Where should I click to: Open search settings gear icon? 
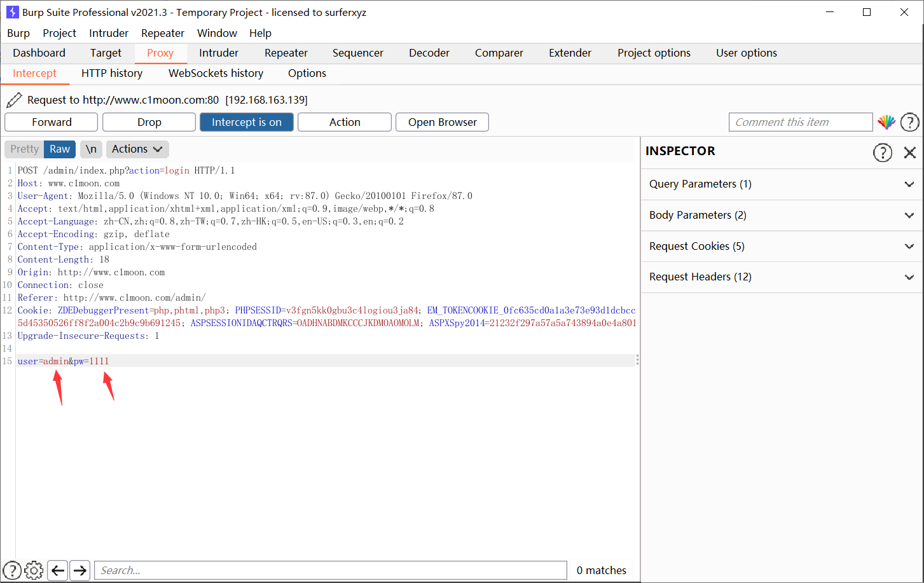[34, 570]
